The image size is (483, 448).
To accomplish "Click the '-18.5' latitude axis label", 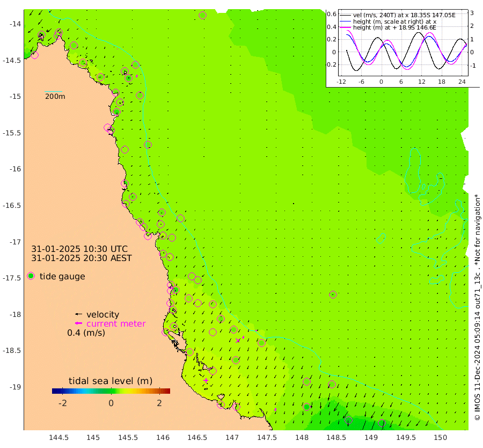I will [x=12, y=351].
